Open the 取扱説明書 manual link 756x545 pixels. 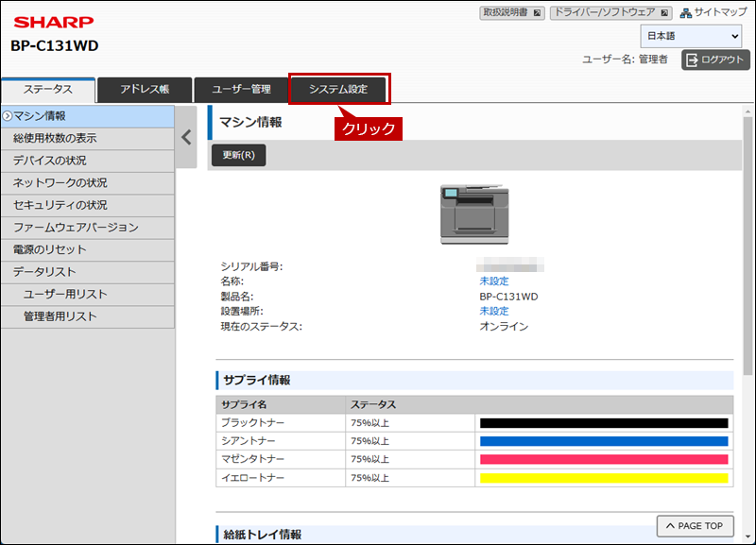coord(512,13)
